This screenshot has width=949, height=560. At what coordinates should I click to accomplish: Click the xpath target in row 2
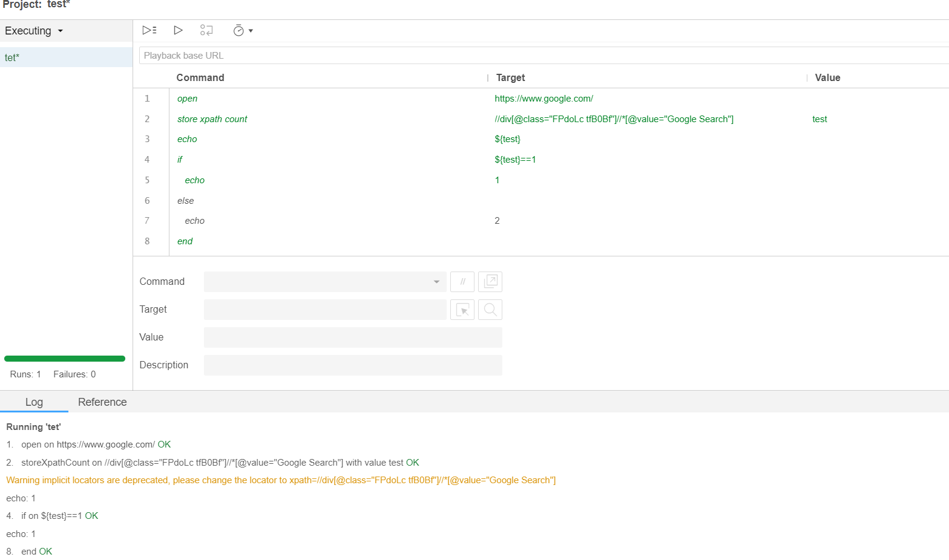tap(614, 119)
